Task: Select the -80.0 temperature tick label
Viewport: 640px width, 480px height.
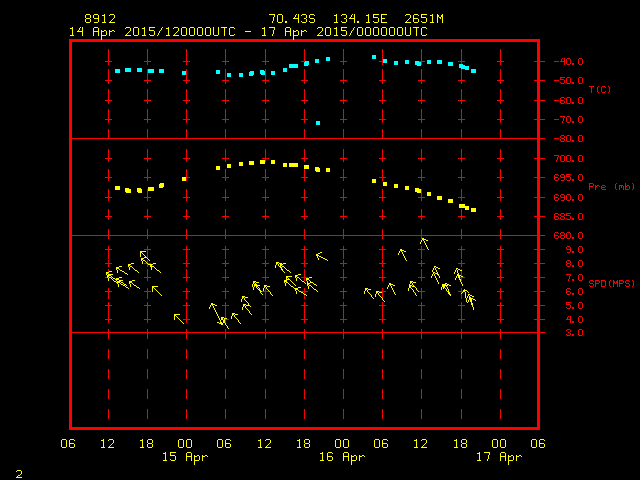Action: (x=568, y=139)
